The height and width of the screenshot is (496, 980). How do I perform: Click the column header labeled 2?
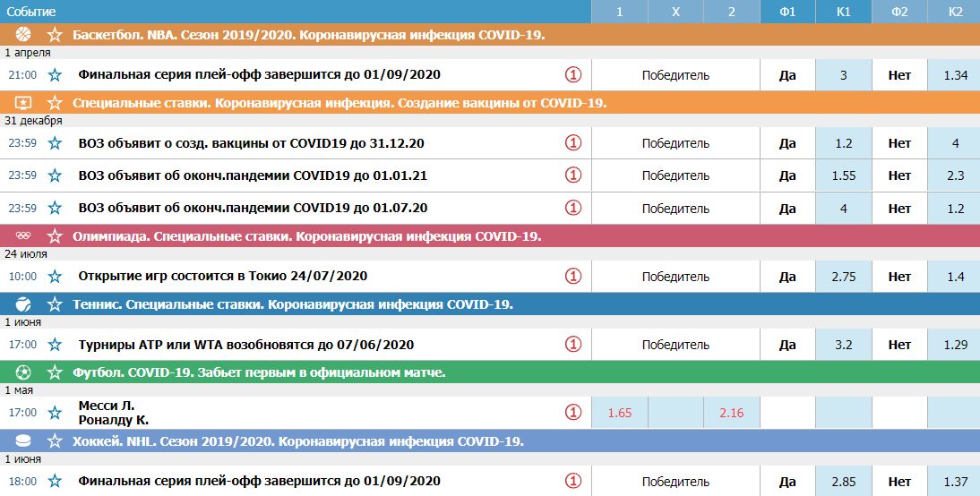(x=731, y=12)
